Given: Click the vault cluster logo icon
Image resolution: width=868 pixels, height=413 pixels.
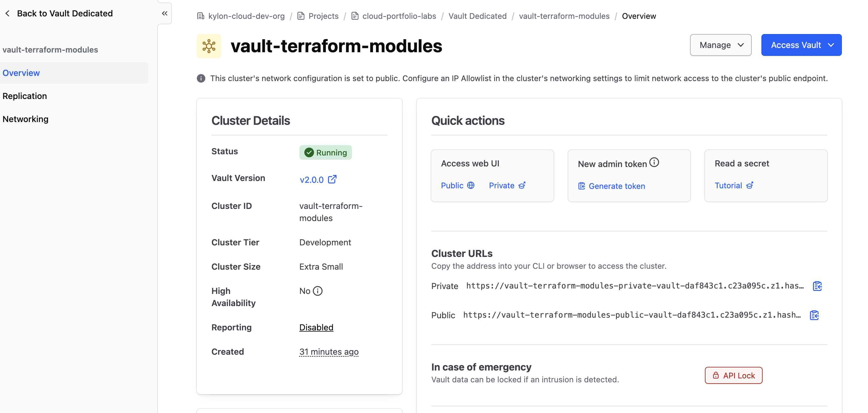Looking at the screenshot, I should 209,46.
